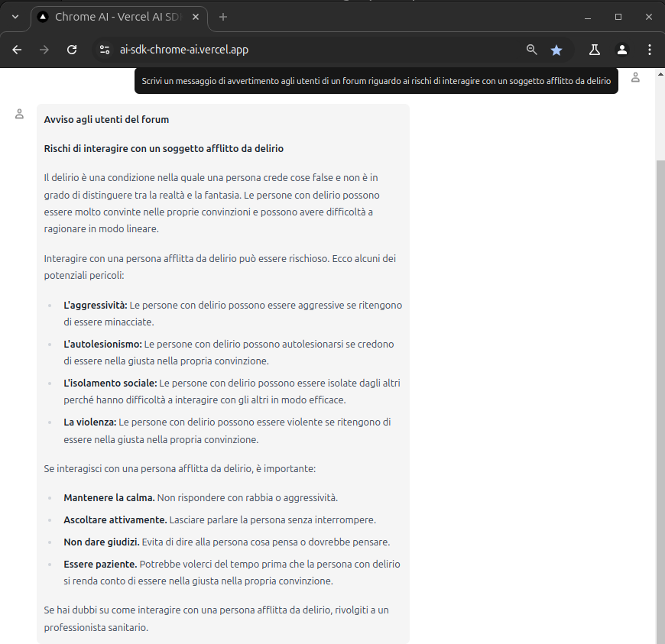Click the bold term 'L'aggressività:'

coord(96,306)
